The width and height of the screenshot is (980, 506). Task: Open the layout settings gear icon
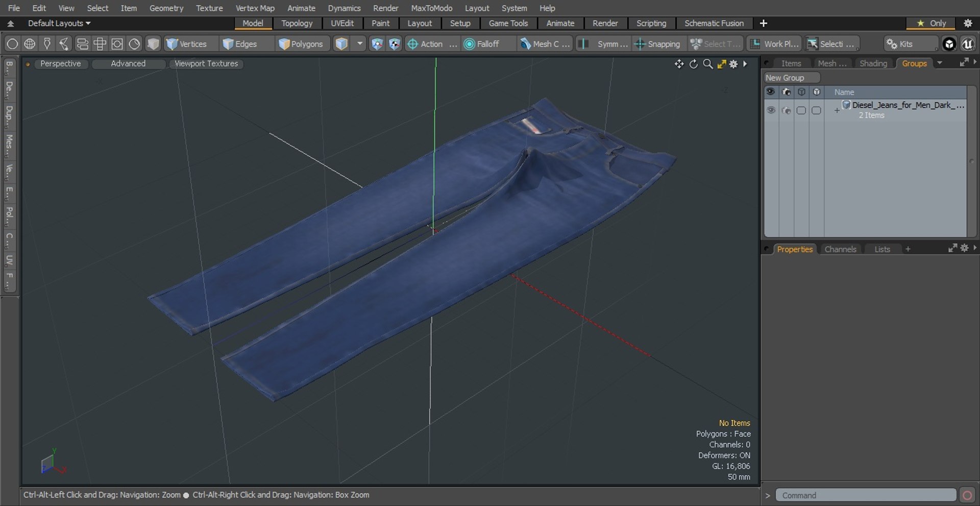[968, 23]
